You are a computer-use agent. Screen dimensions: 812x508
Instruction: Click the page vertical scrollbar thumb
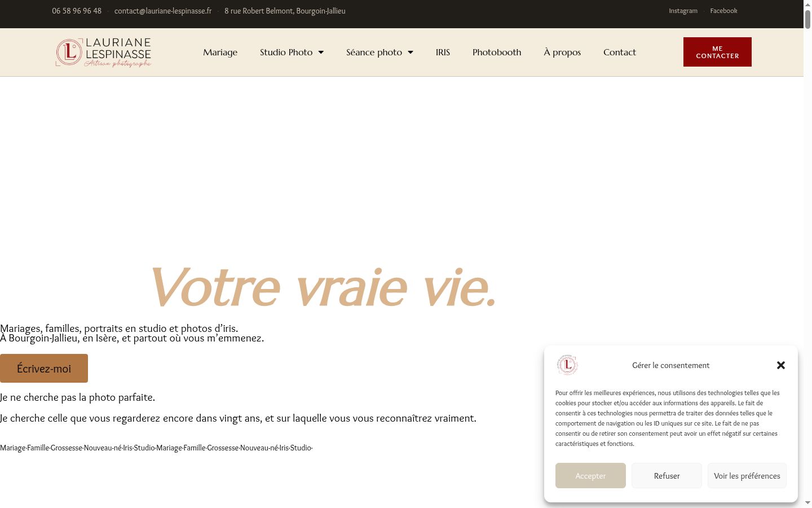tap(807, 19)
